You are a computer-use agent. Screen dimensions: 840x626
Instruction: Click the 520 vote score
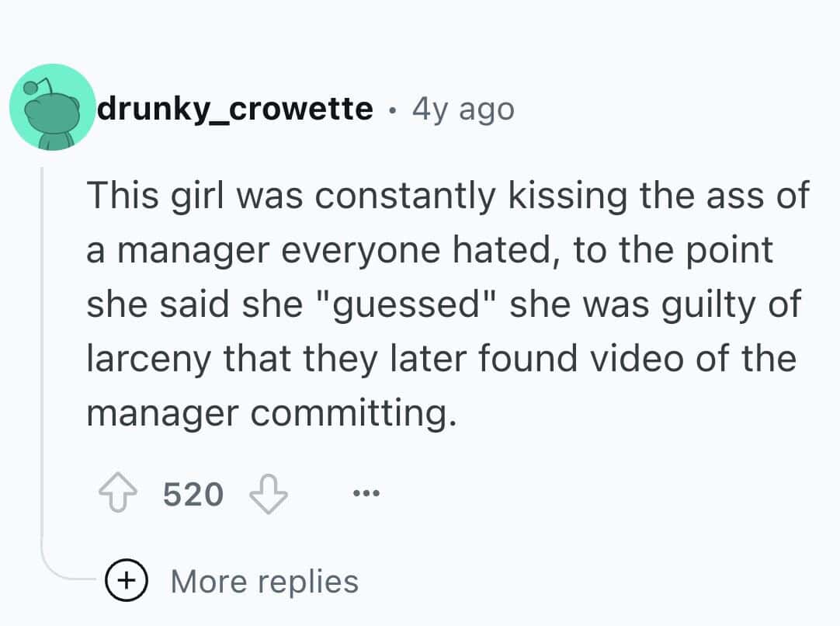[193, 494]
